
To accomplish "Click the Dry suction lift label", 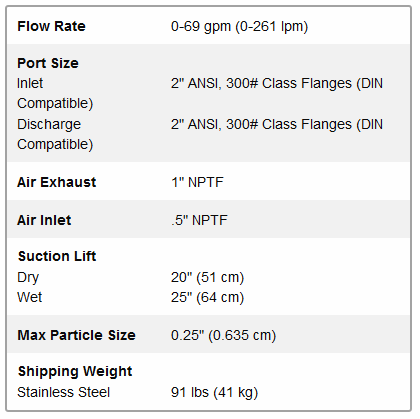I will (28, 277).
